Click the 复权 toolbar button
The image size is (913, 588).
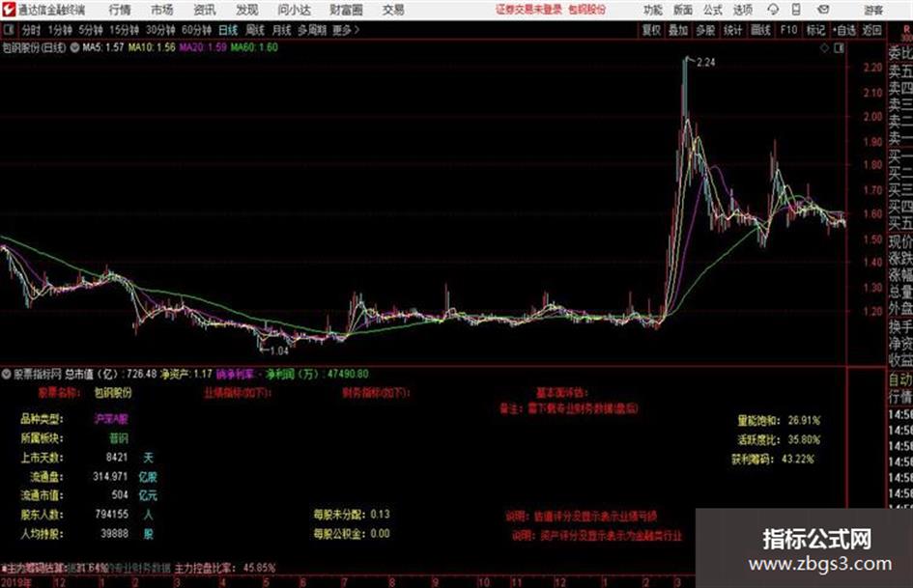[651, 30]
